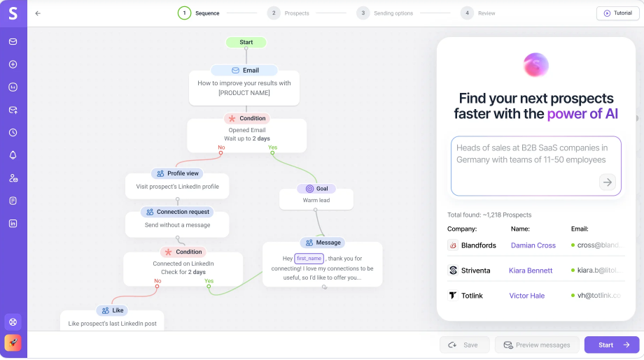Submit AI prospect search arrow button
Screen dimensions: 644x360
click(x=608, y=182)
